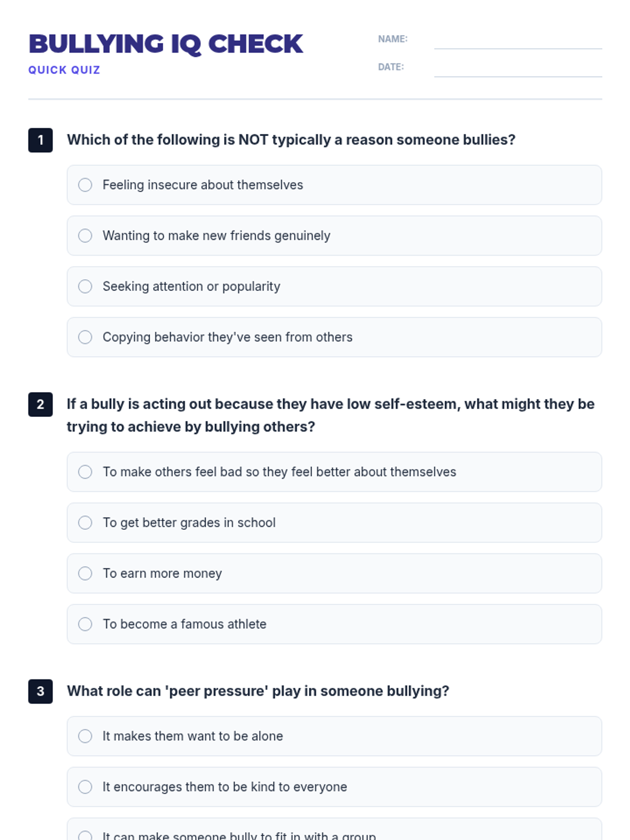This screenshot has height=840, width=630.
Task: Click the question text about peer pressure
Action: 258,691
